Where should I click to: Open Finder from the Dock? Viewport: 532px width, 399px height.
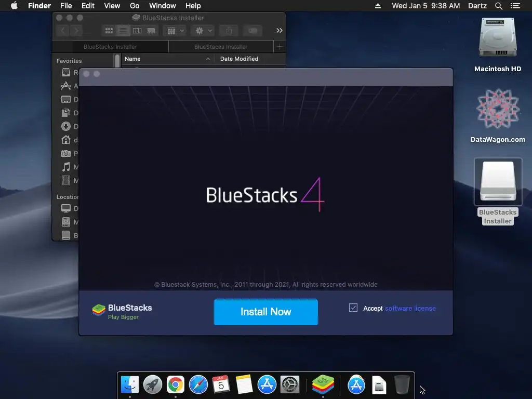coord(130,385)
